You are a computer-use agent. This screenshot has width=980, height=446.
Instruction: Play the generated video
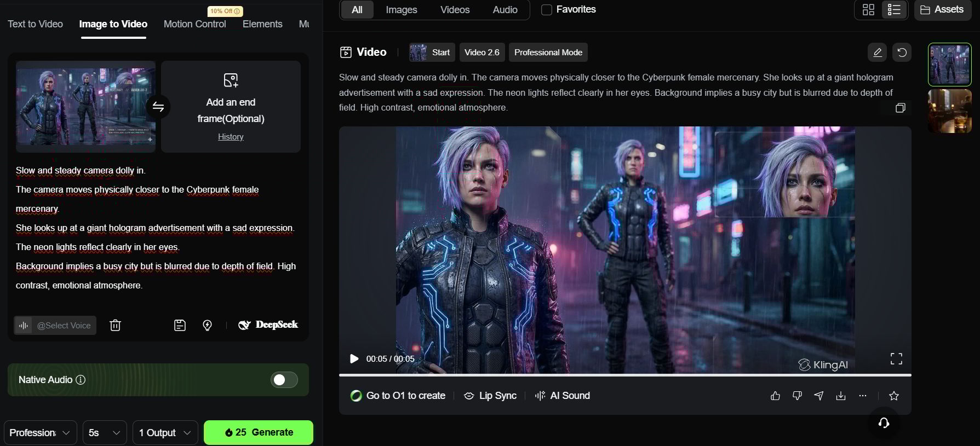click(354, 359)
